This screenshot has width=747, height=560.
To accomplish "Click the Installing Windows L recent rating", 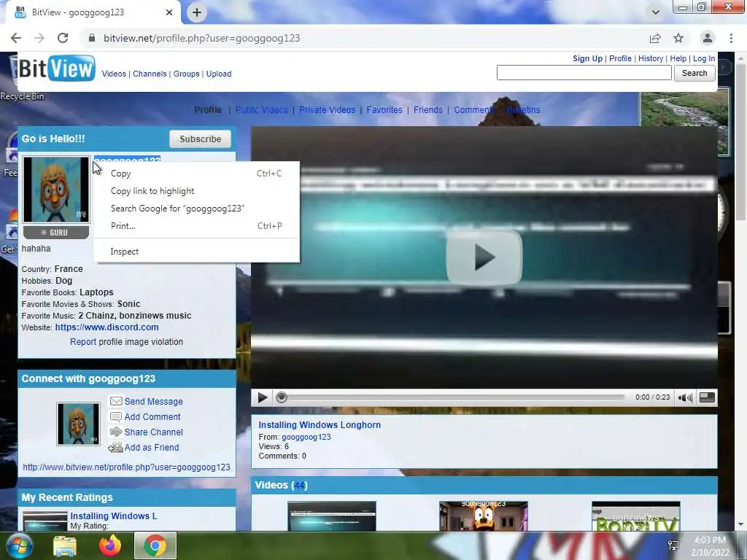I will 113,516.
